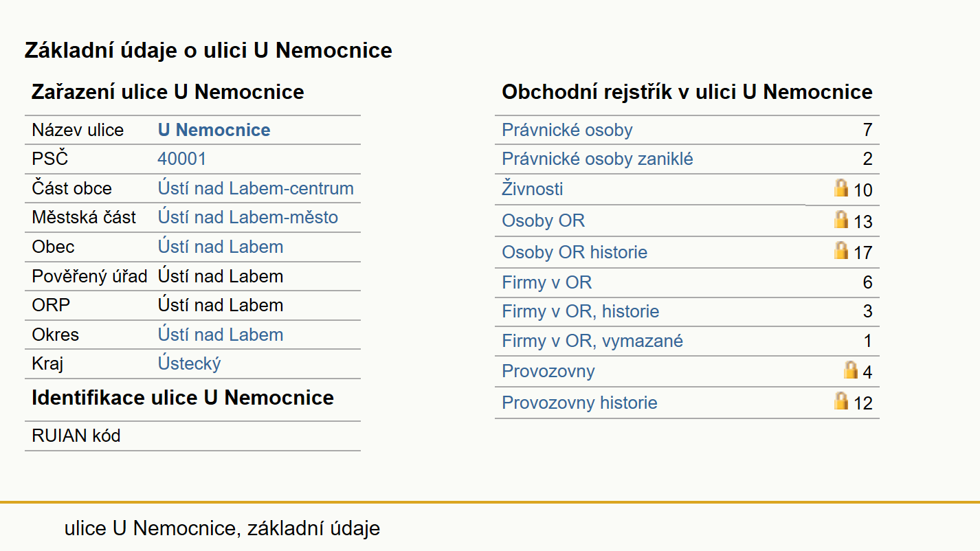Viewport: 980px width, 551px height.
Task: Open the Právnické osoby link
Action: pyautogui.click(x=567, y=130)
